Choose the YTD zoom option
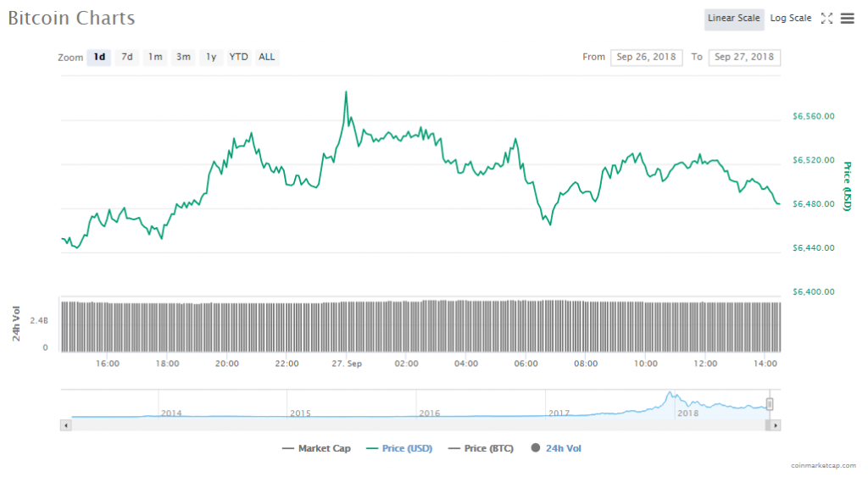The image size is (868, 477). pyautogui.click(x=239, y=58)
